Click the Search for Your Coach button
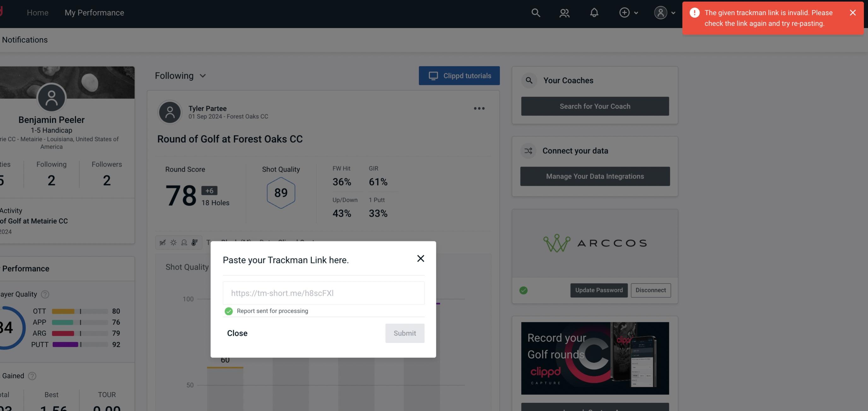Image resolution: width=868 pixels, height=411 pixels. (595, 106)
